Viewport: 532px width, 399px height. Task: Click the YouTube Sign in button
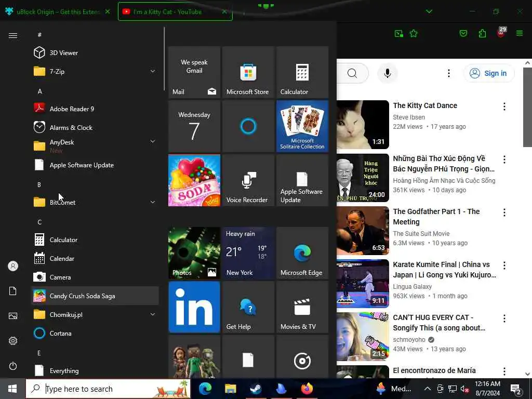tap(489, 73)
